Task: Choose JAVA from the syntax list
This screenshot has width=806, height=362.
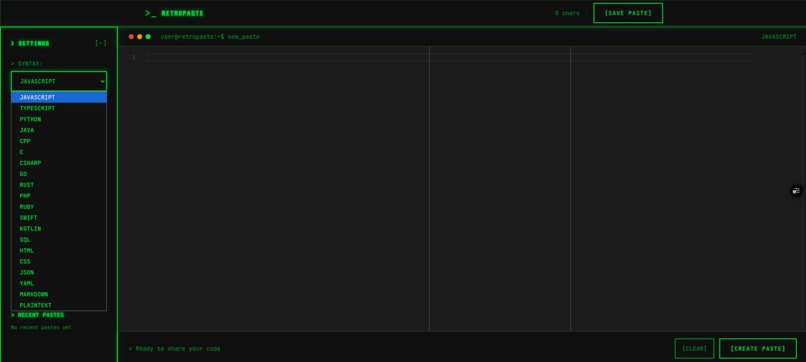Action: (x=59, y=130)
